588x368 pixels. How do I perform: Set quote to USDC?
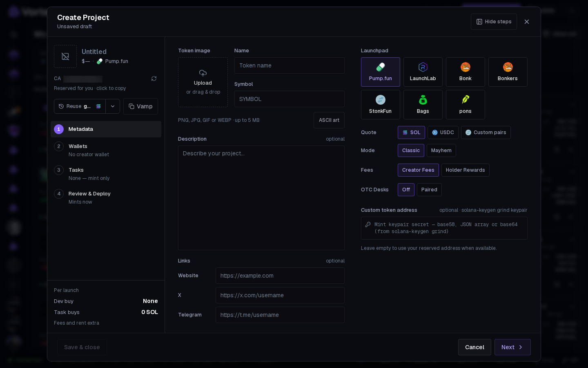coord(443,132)
